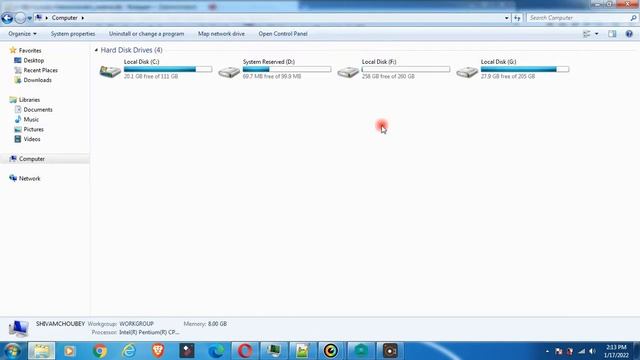The width and height of the screenshot is (640, 360).
Task: Click the SHIVAMCHOUBEY computer name in details pane
Action: coord(60,324)
